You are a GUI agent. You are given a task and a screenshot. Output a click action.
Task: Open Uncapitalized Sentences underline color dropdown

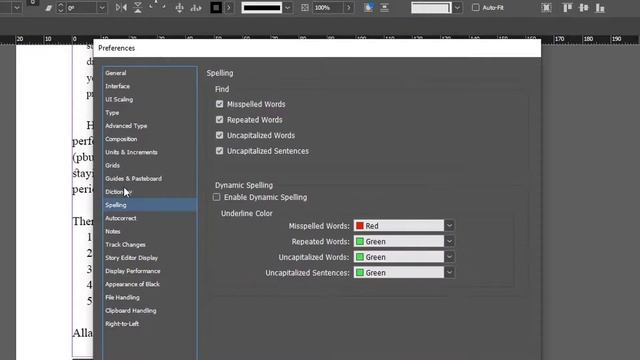pos(449,272)
